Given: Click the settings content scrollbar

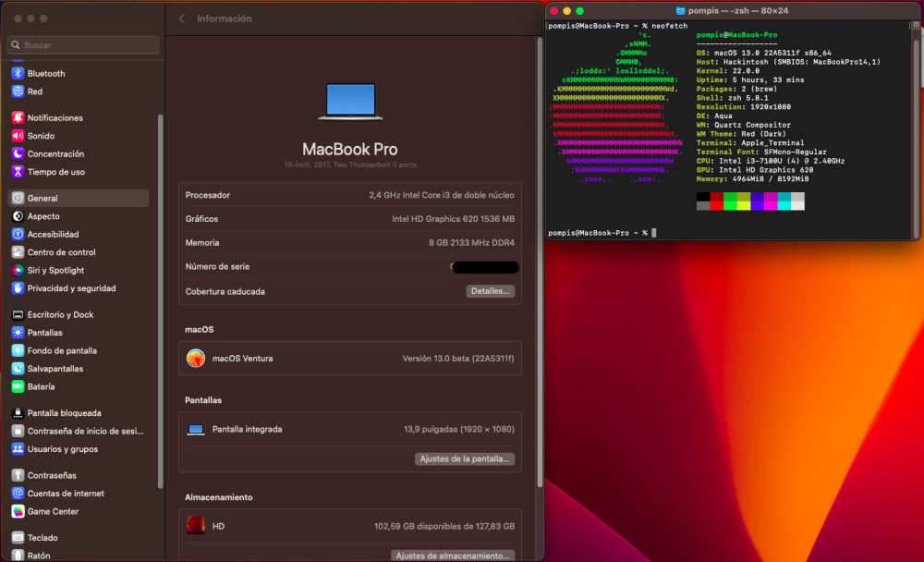Looking at the screenshot, I should [x=540, y=262].
